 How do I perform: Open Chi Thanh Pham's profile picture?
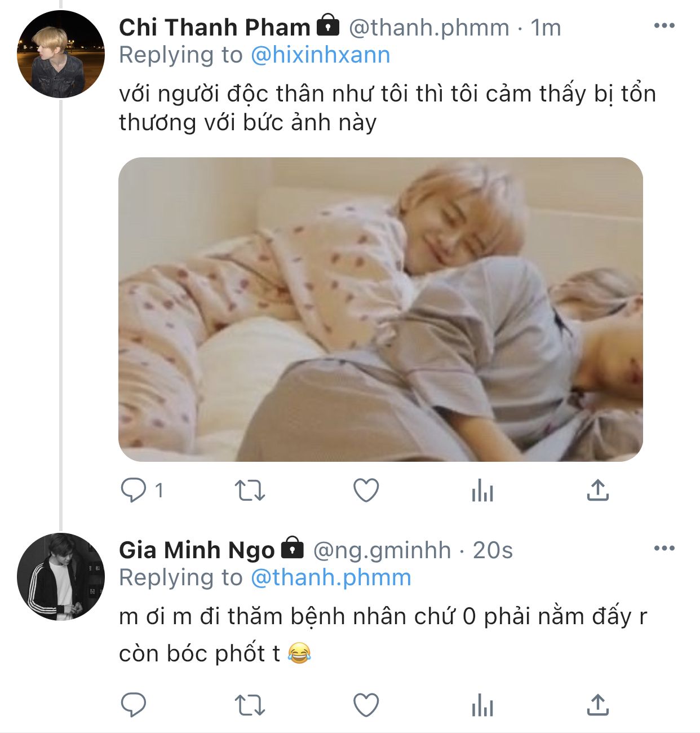[61, 54]
